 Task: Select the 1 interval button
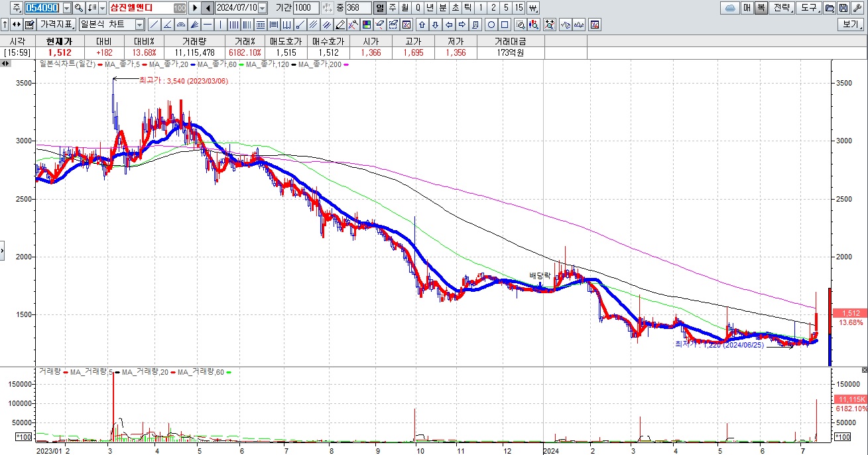(481, 8)
